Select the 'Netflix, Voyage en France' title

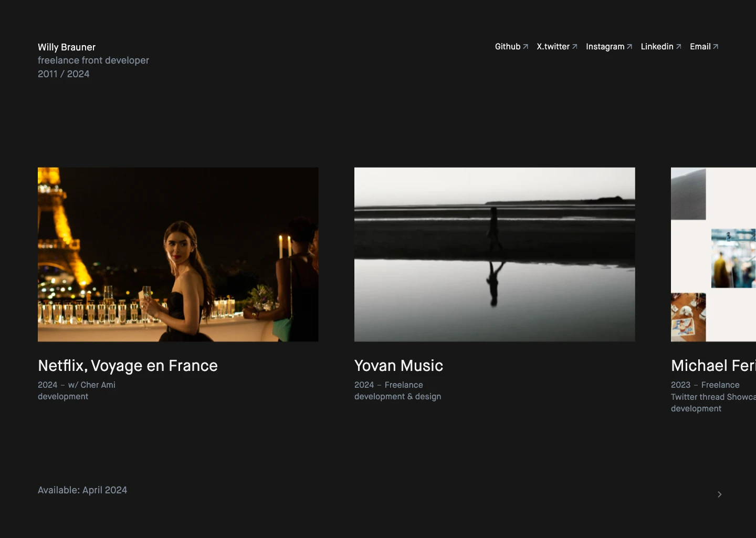click(x=128, y=366)
